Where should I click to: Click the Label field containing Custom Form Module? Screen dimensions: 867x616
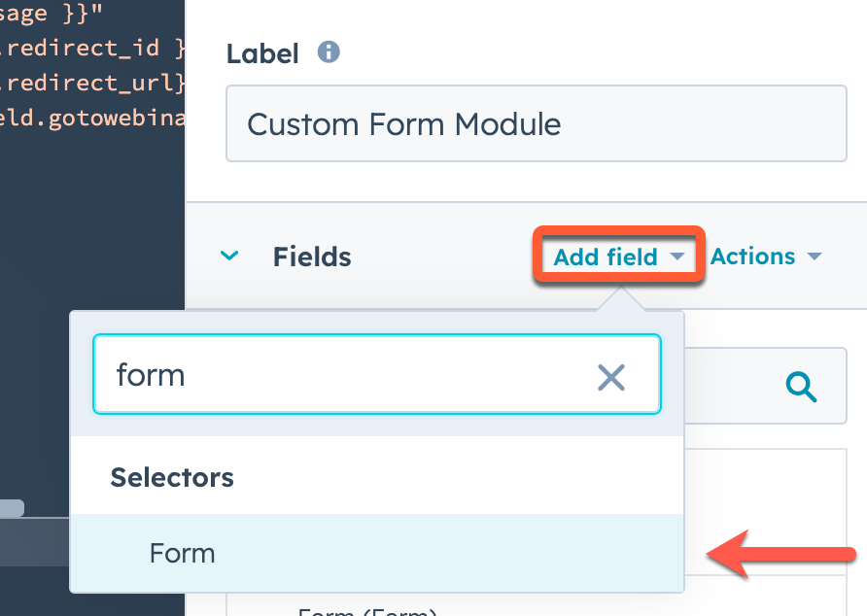(536, 124)
